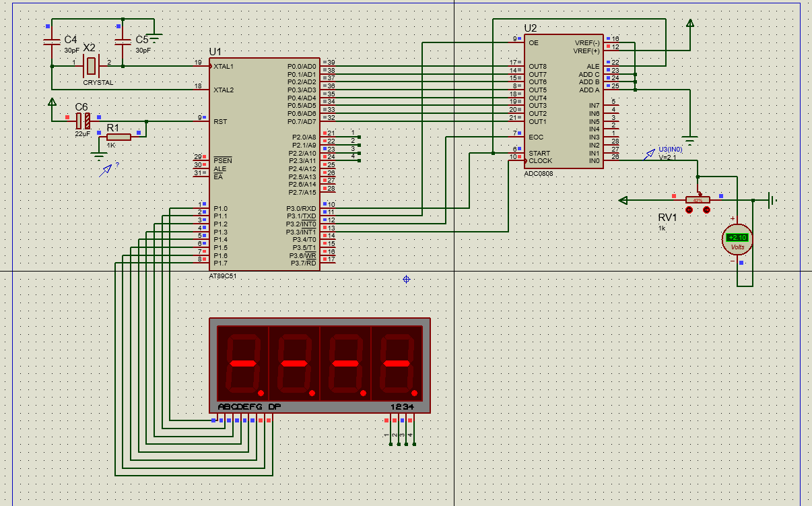Select the left-pointing terminal arrow left of RV1
The image size is (812, 506).
pyautogui.click(x=623, y=200)
